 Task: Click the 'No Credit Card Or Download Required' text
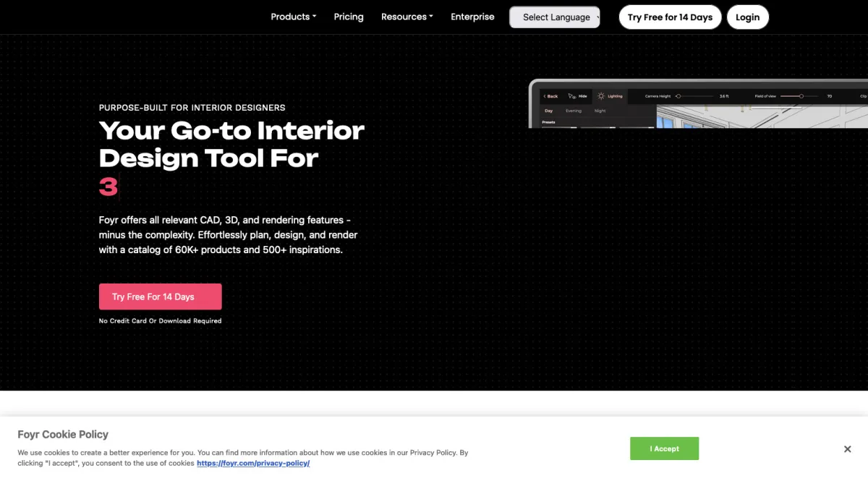(161, 320)
